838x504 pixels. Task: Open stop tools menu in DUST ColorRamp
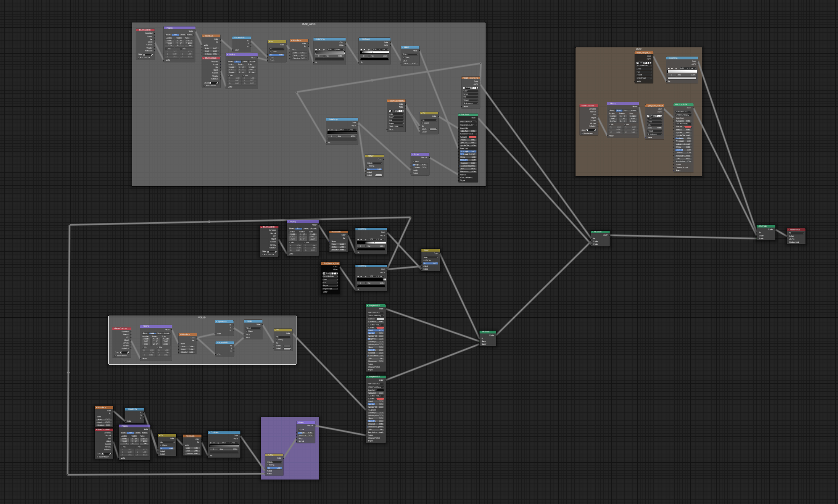pos(676,69)
